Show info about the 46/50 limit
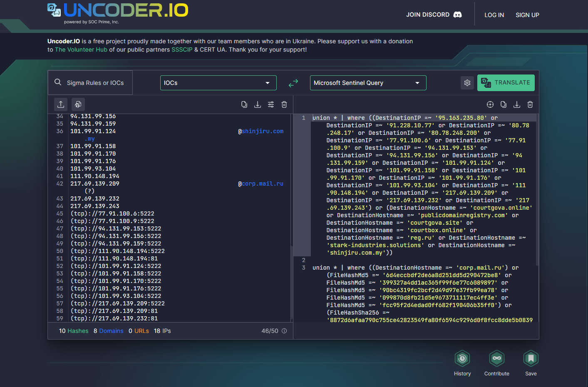588x387 pixels. point(284,331)
